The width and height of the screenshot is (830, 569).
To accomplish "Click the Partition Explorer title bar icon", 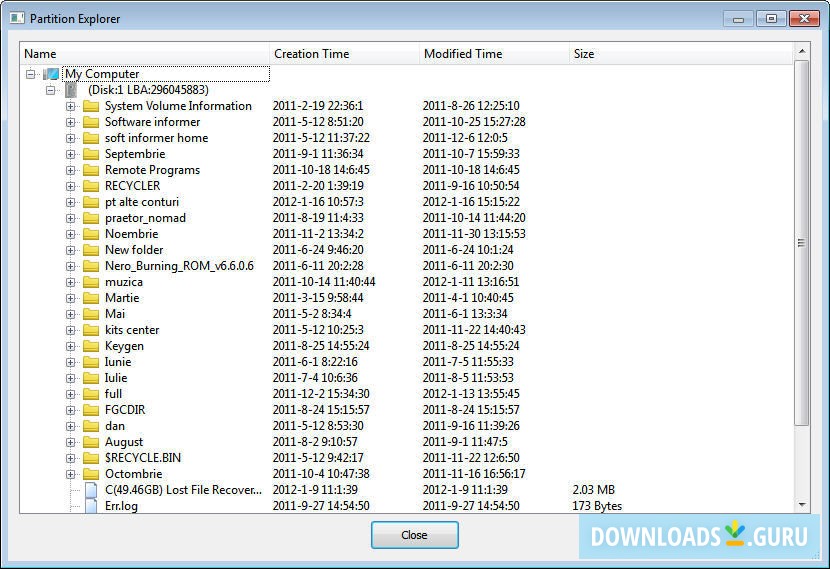I will 17,18.
